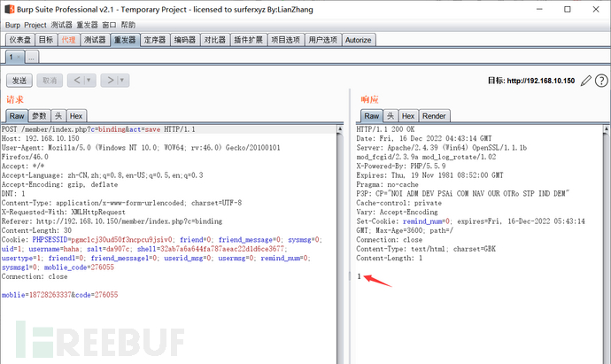
Task: Select the request Hex tab
Action: click(76, 116)
